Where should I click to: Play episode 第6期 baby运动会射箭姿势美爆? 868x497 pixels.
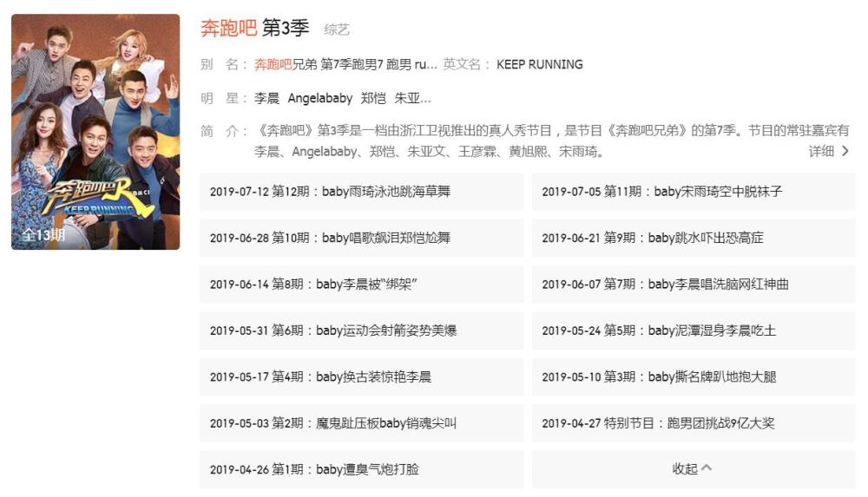361,330
